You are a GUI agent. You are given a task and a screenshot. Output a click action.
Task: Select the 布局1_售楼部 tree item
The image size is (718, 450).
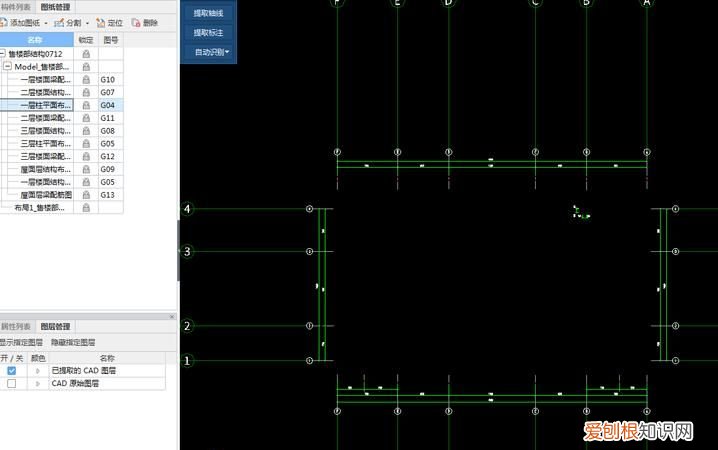click(42, 208)
